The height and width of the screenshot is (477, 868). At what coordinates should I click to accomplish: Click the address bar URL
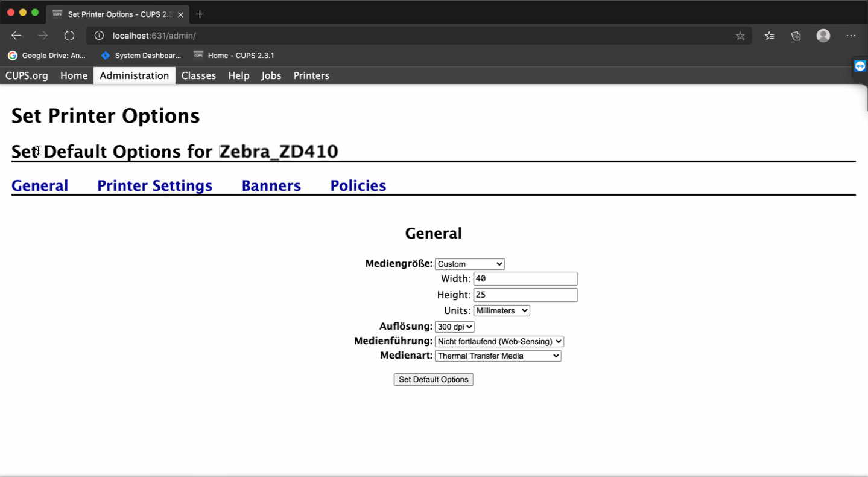point(154,36)
